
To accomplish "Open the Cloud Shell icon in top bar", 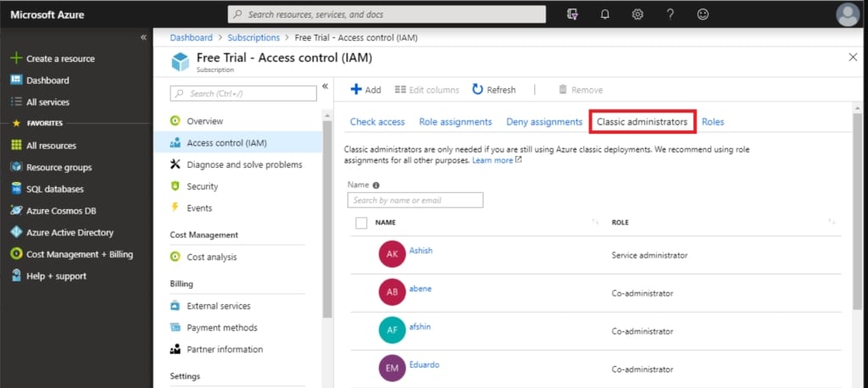I will pos(572,14).
